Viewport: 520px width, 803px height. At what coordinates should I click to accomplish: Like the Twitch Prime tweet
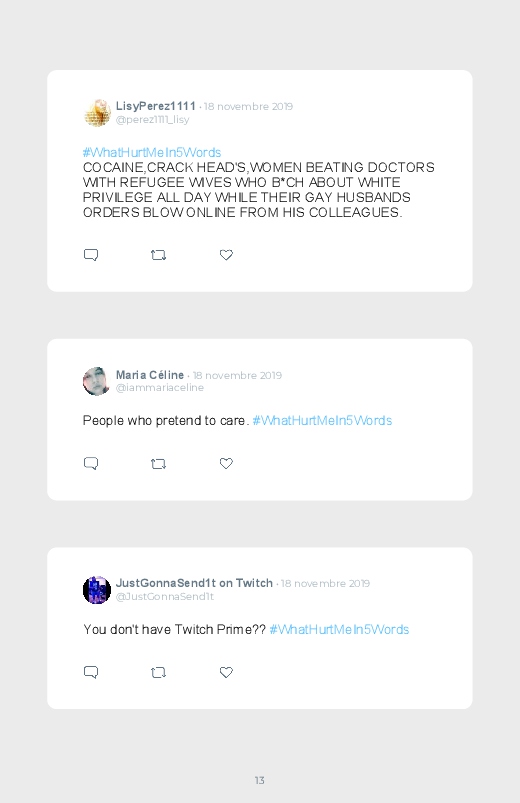click(226, 672)
